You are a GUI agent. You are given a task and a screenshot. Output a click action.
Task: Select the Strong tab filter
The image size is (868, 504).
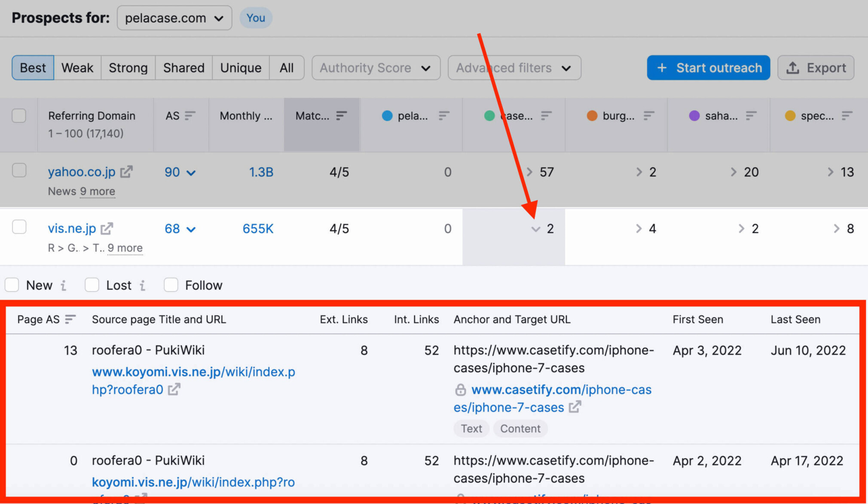128,67
